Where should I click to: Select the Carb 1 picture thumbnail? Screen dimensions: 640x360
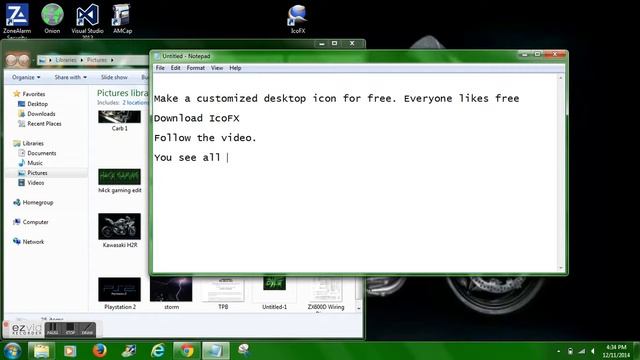120,120
